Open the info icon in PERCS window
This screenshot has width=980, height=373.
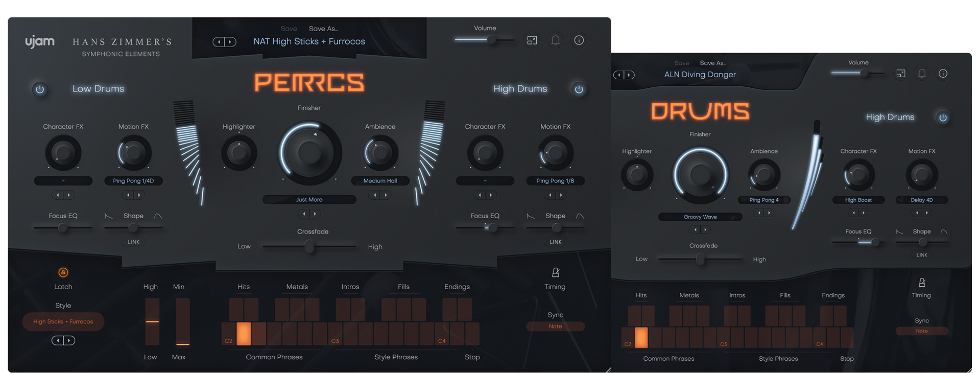click(x=579, y=40)
